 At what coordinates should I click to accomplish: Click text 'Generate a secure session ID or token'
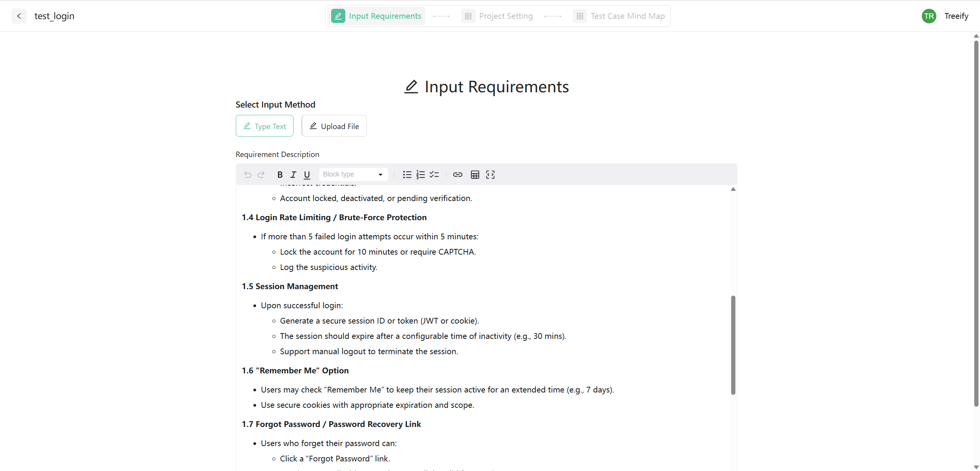pyautogui.click(x=349, y=321)
